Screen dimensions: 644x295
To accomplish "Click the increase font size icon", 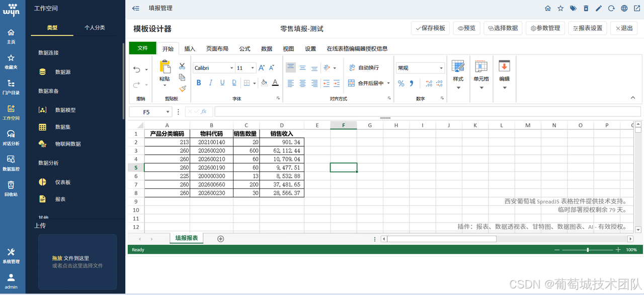I will coord(261,68).
